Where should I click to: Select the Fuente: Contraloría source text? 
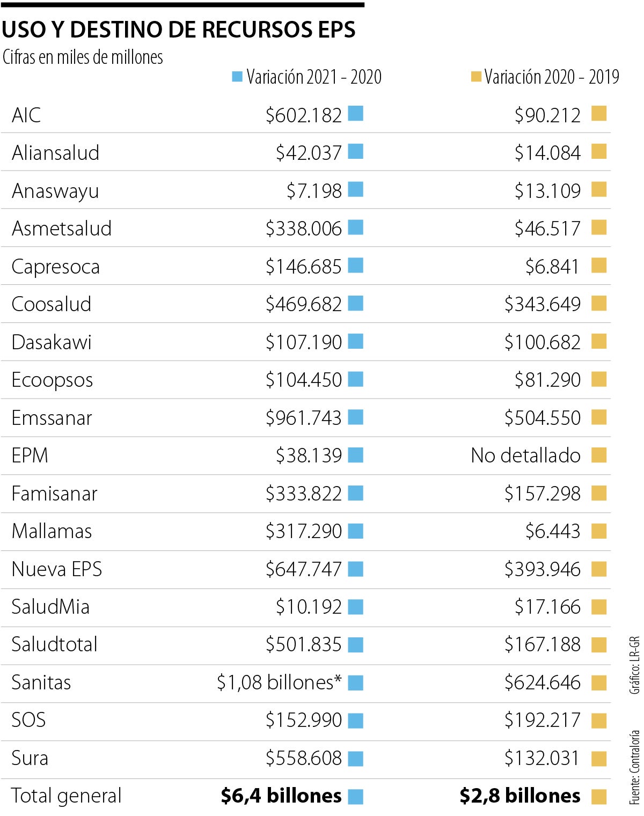(x=635, y=767)
